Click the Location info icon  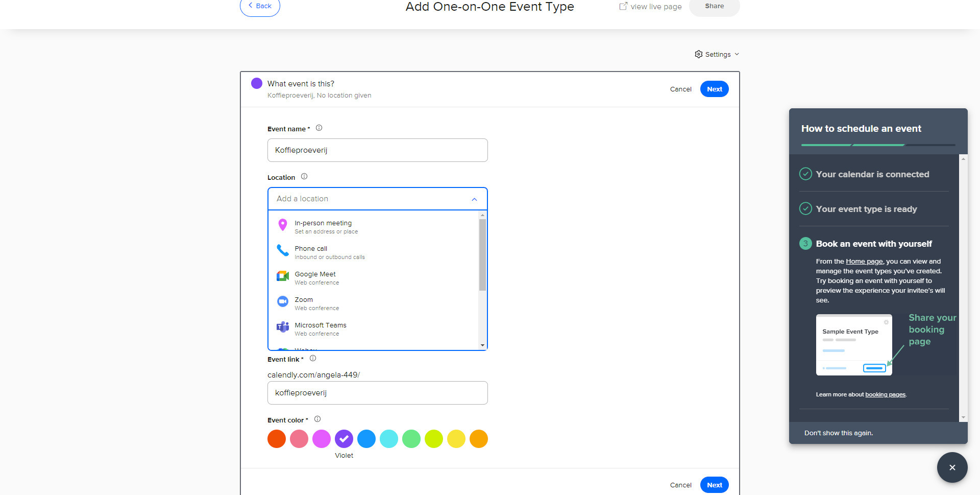coord(304,177)
